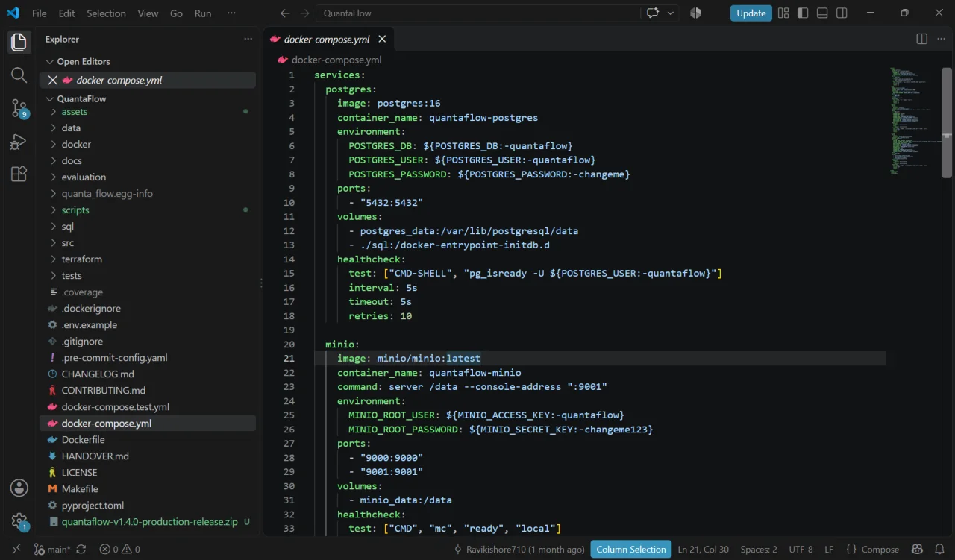Open the File menu
955x560 pixels.
click(40, 13)
